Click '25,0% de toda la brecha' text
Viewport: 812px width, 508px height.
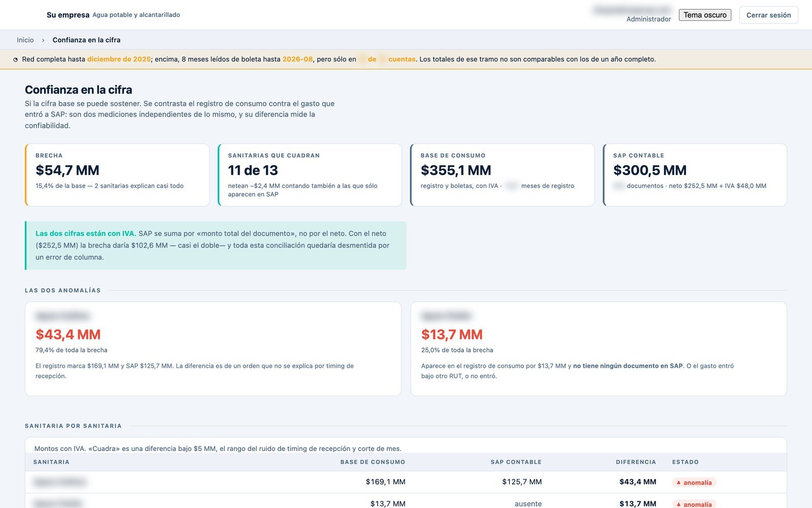[457, 350]
